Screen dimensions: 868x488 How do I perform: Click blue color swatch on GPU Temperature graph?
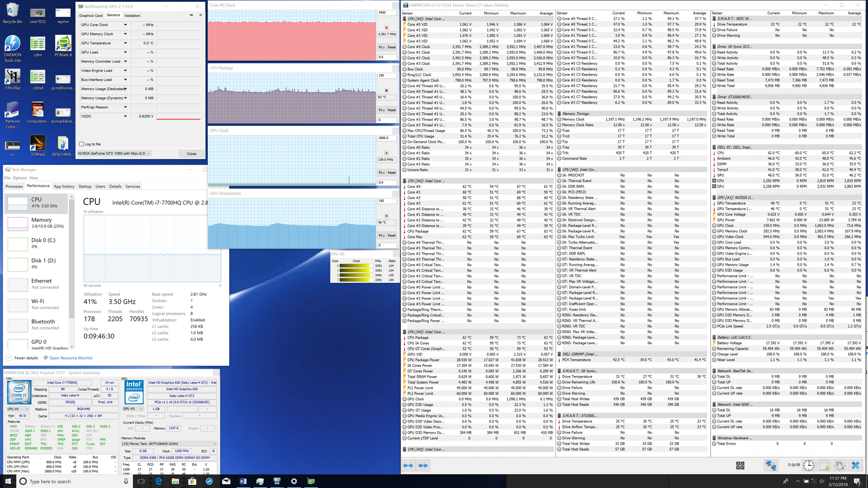386,216
